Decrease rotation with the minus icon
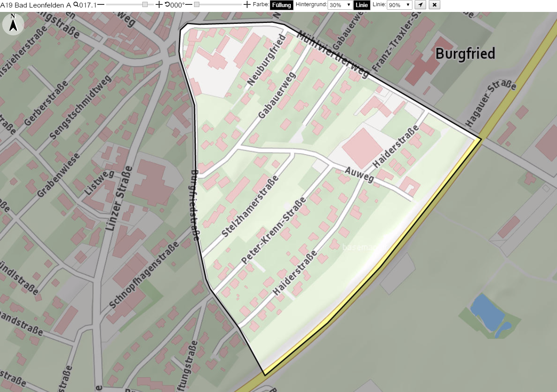Image resolution: width=557 pixels, height=392 pixels. pos(189,4)
